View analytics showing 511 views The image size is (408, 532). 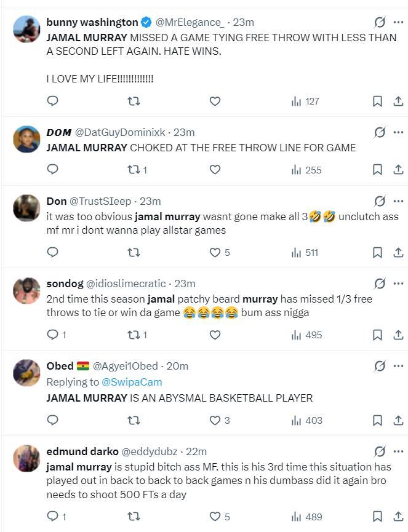click(x=306, y=252)
